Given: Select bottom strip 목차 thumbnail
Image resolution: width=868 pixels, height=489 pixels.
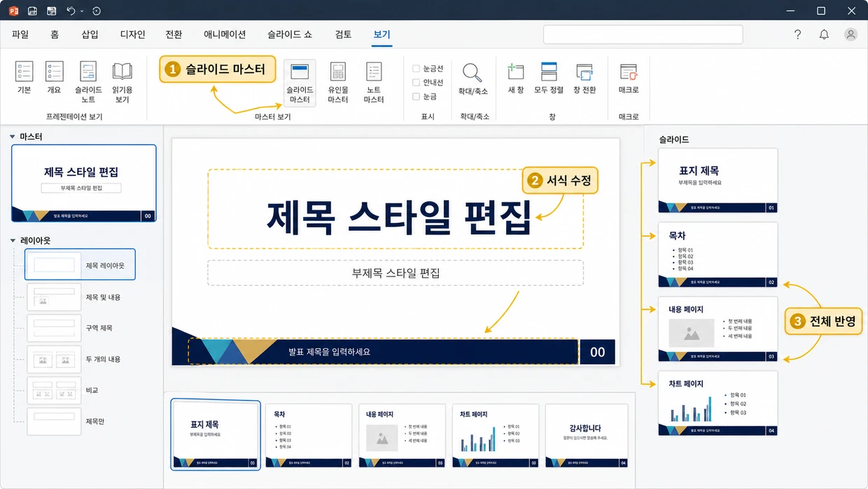Looking at the screenshot, I should click(x=308, y=436).
